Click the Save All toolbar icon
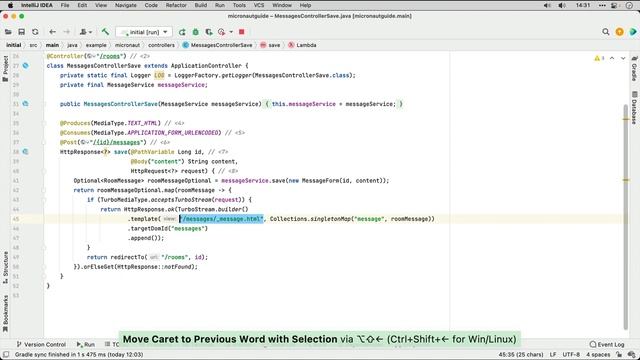The height and width of the screenshot is (360, 640). (x=22, y=32)
